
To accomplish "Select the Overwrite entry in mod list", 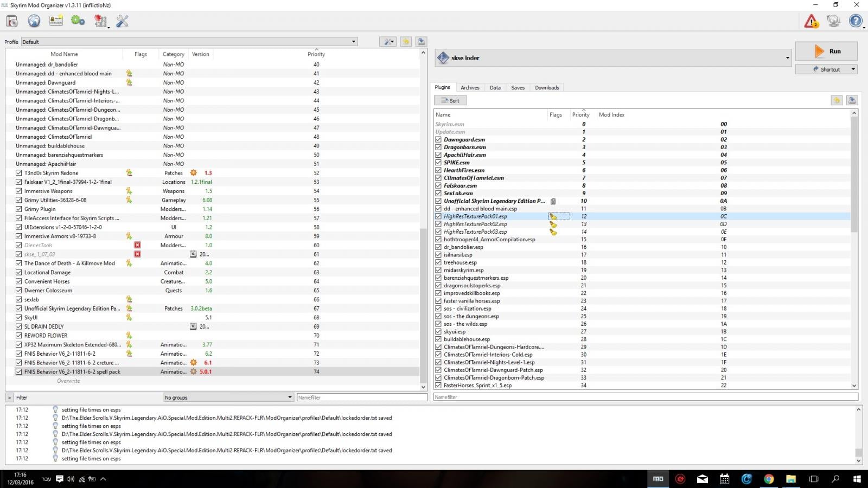I will pos(68,381).
